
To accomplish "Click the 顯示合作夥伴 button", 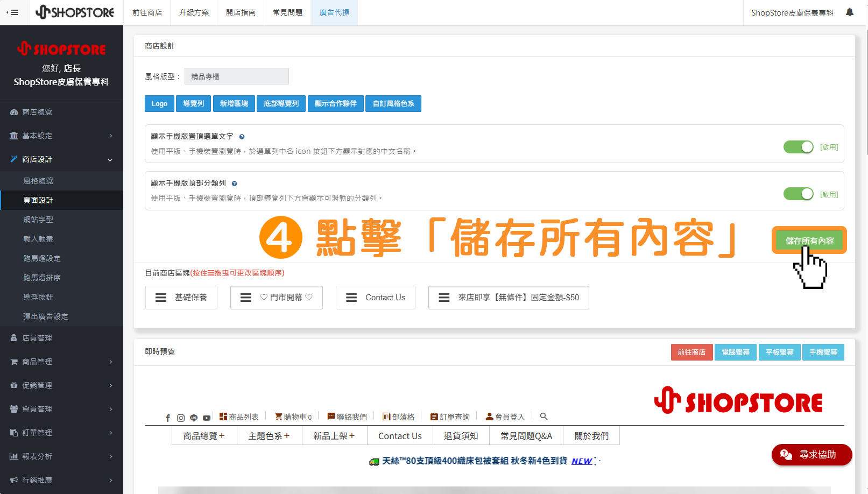I will click(336, 103).
